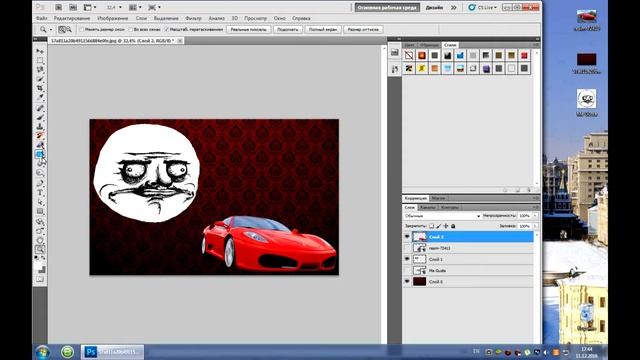Open Mini Bridge from the application bar
Screen dimensions: 640x360
point(73,7)
